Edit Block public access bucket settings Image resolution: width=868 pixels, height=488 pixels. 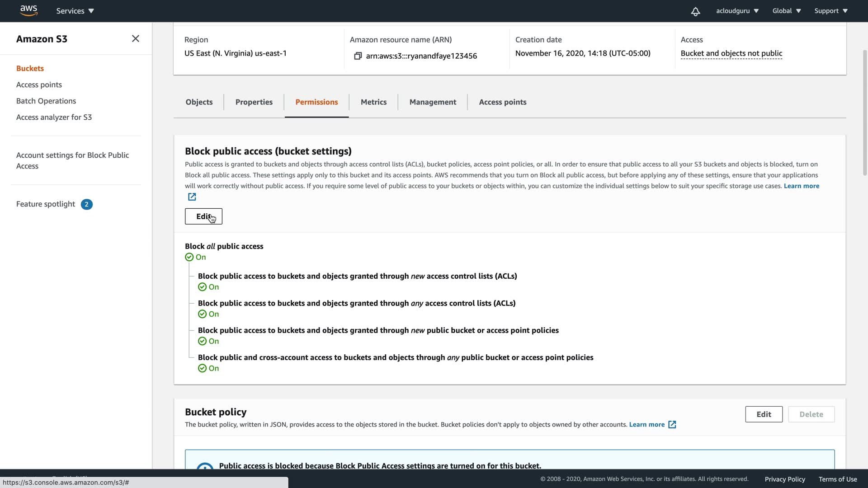tap(203, 216)
